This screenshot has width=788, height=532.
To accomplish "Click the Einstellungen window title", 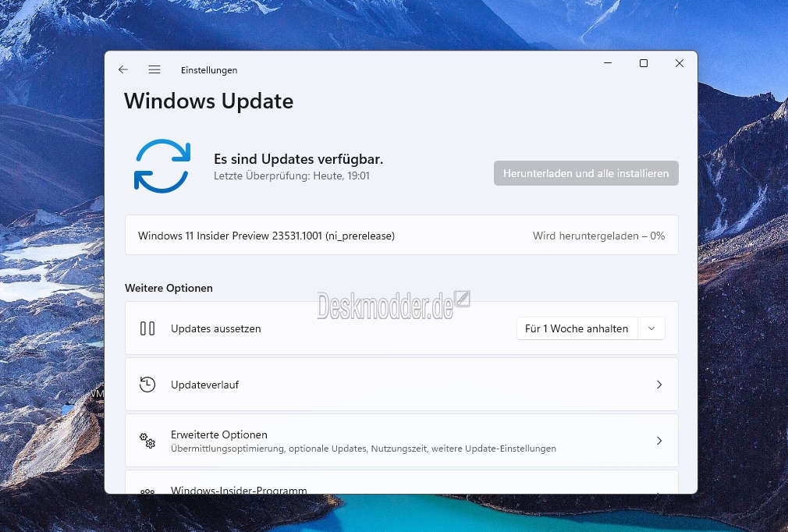I will coord(209,70).
